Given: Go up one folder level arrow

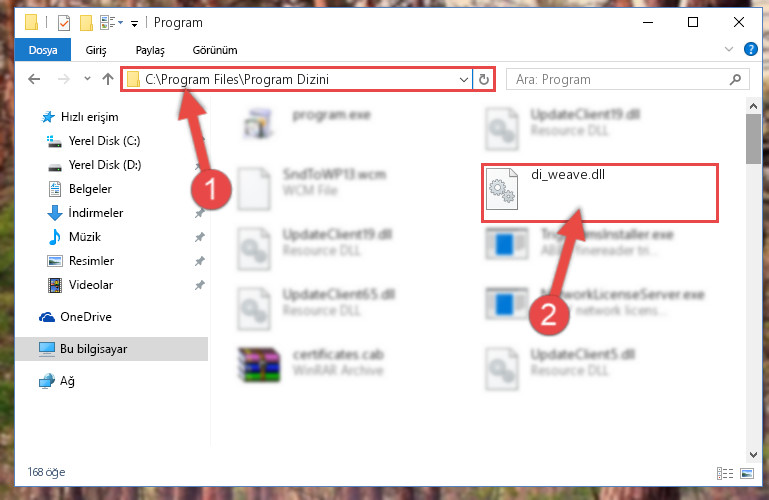Looking at the screenshot, I should [x=108, y=79].
